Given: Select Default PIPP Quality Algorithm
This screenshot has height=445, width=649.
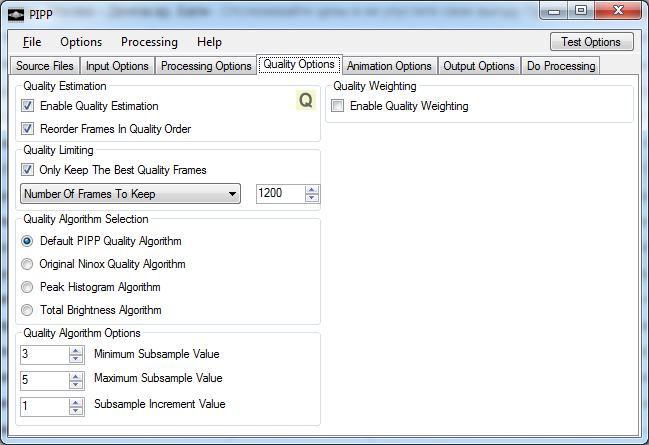Looking at the screenshot, I should (28, 241).
